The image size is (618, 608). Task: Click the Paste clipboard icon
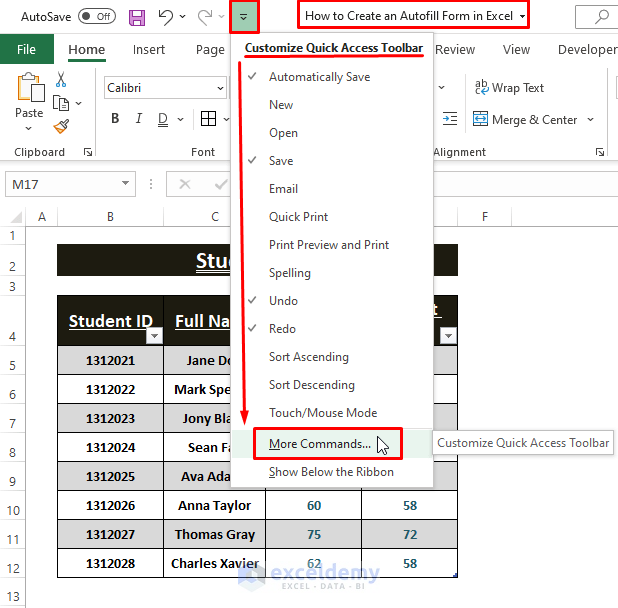30,88
